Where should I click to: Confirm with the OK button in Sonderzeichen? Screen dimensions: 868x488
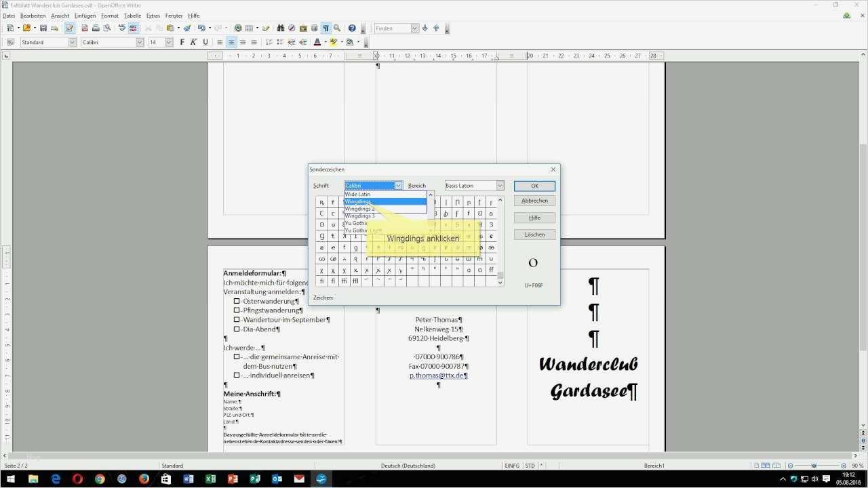click(534, 185)
